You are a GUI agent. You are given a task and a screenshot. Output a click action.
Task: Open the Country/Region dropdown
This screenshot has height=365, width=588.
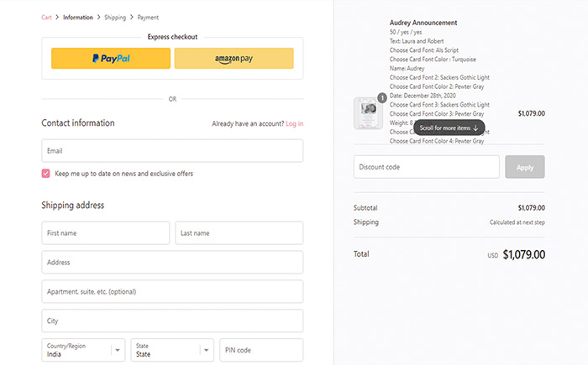83,350
